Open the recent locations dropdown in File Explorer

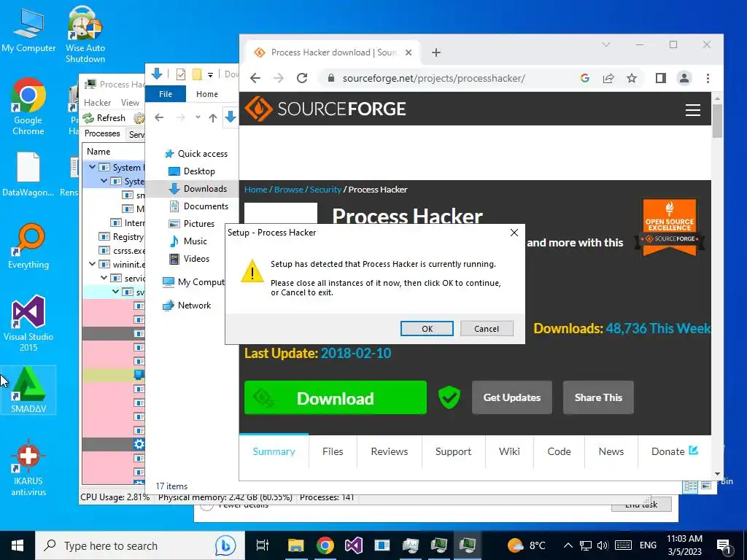coord(198,117)
